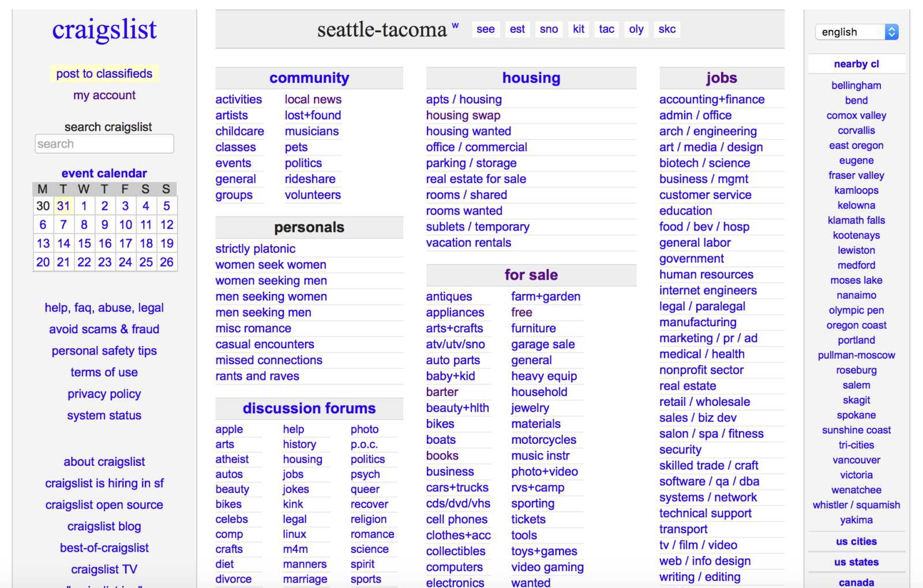Image resolution: width=923 pixels, height=588 pixels.
Task: Open the rideshare community link
Action: click(x=310, y=179)
